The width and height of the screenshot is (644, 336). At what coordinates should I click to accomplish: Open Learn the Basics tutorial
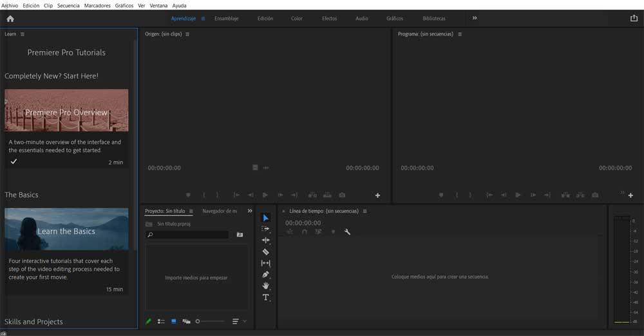[x=66, y=229]
